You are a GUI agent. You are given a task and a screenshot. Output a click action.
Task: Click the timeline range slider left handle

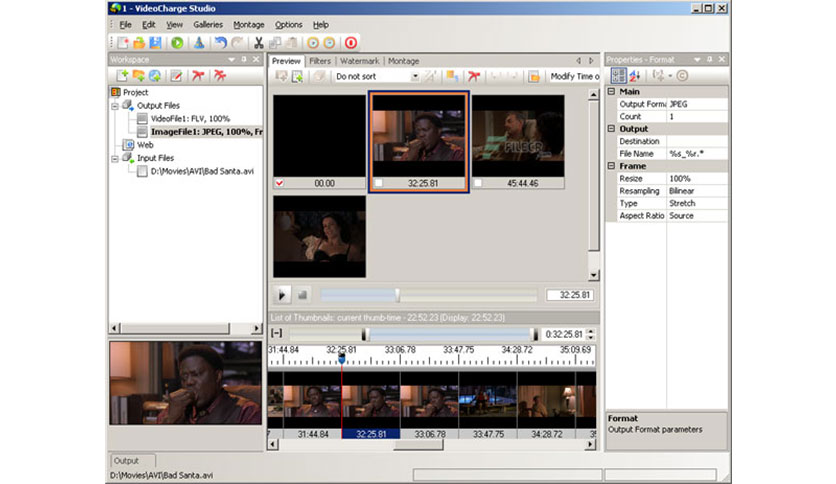[365, 334]
